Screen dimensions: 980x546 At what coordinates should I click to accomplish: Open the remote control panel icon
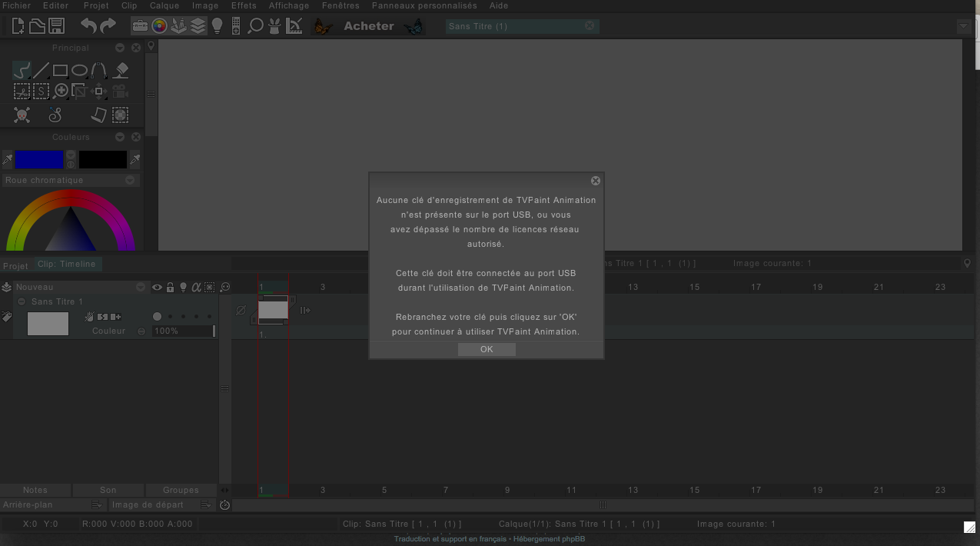[236, 26]
